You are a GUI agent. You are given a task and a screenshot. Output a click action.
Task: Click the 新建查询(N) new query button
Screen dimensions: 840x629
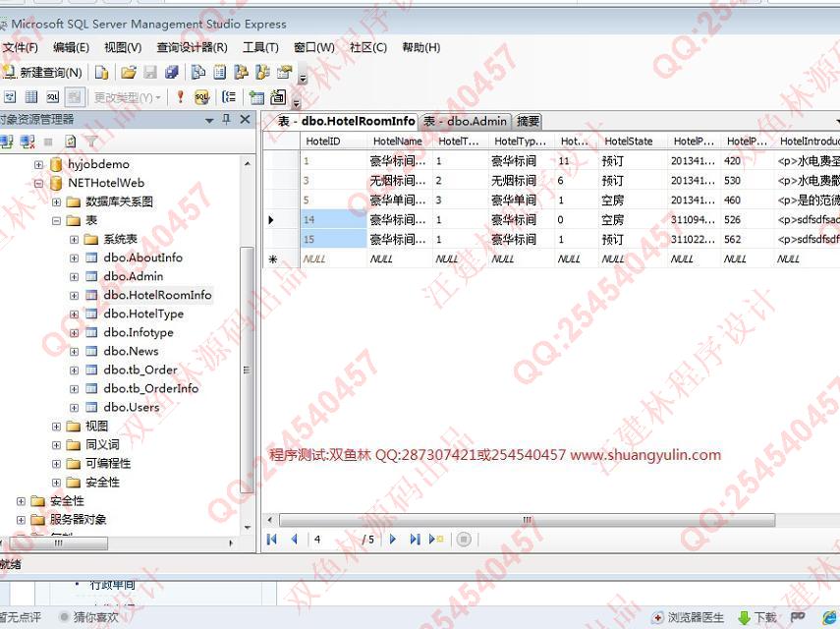(42, 72)
